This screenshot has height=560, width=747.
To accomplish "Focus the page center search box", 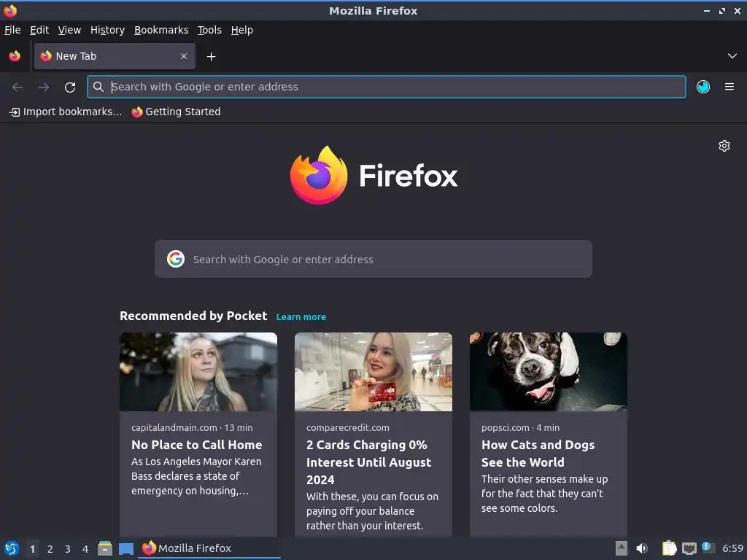I will 373,259.
